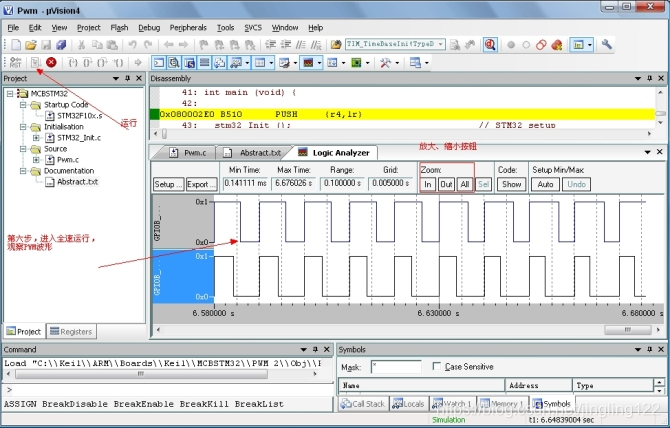
Task: Collapse the MCBSTM32 tree node
Action: 10,94
